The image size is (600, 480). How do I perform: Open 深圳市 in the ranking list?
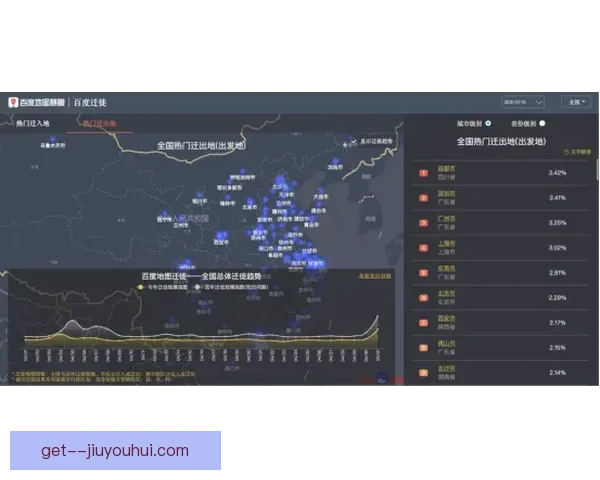click(x=447, y=194)
